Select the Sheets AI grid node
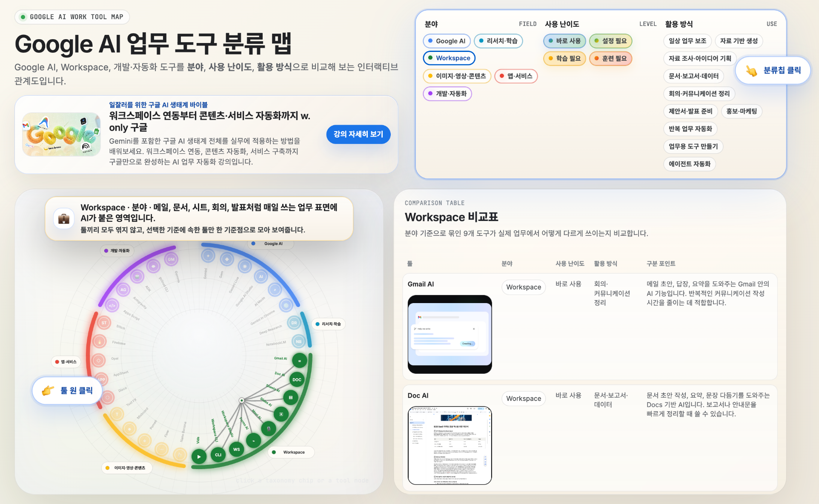819x504 pixels. pyautogui.click(x=291, y=398)
